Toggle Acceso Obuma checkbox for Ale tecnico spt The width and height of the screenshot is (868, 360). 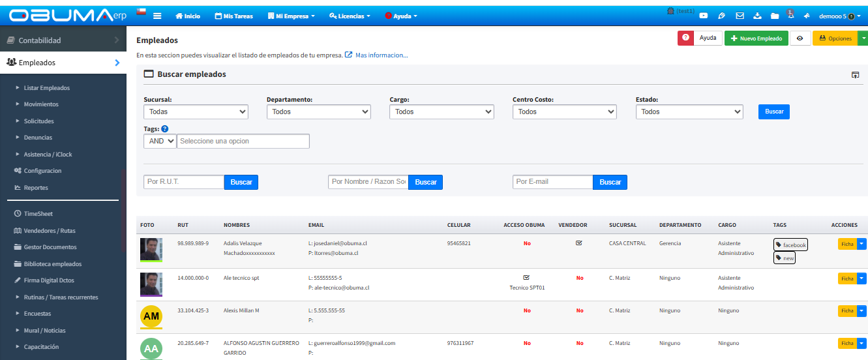tap(526, 277)
